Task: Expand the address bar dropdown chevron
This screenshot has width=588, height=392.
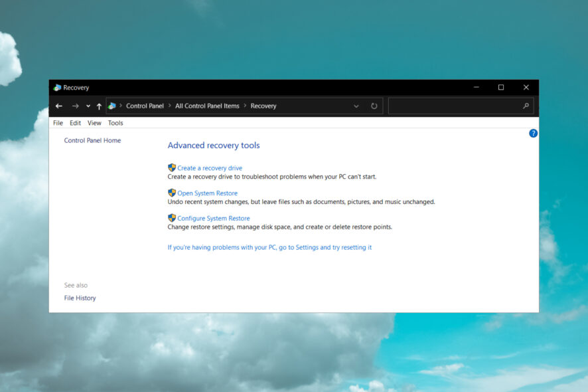Action: 357,106
